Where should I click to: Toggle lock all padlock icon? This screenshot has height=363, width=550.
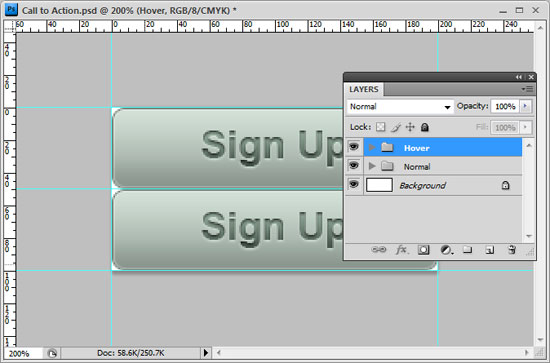coord(425,127)
